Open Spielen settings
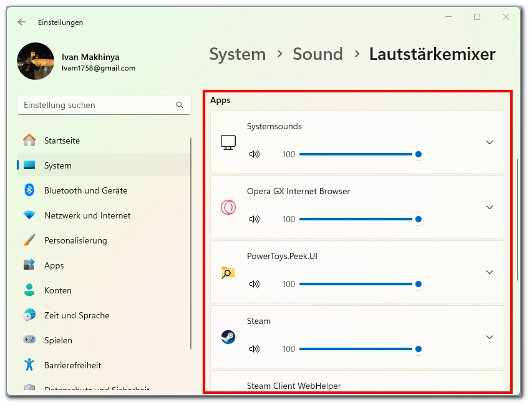 104,340
